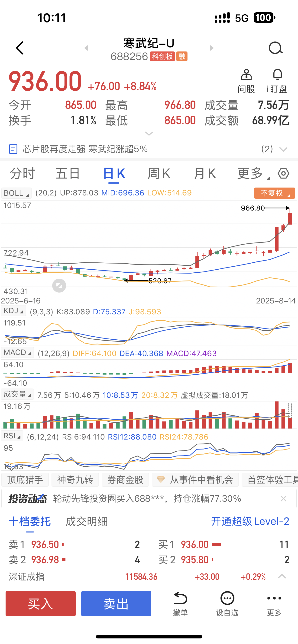298x644 pixels.
Task: Tap the battery 100 indicator
Action: pos(265,18)
